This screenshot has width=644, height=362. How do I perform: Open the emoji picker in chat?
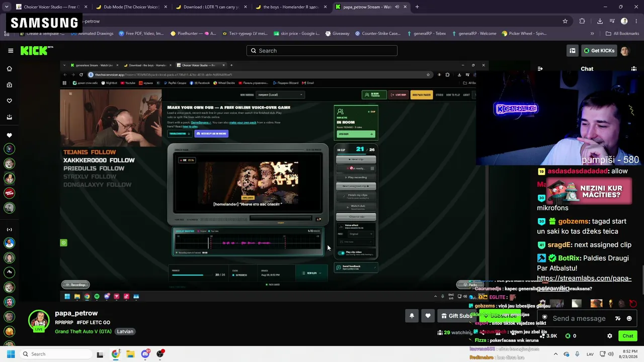point(629,318)
